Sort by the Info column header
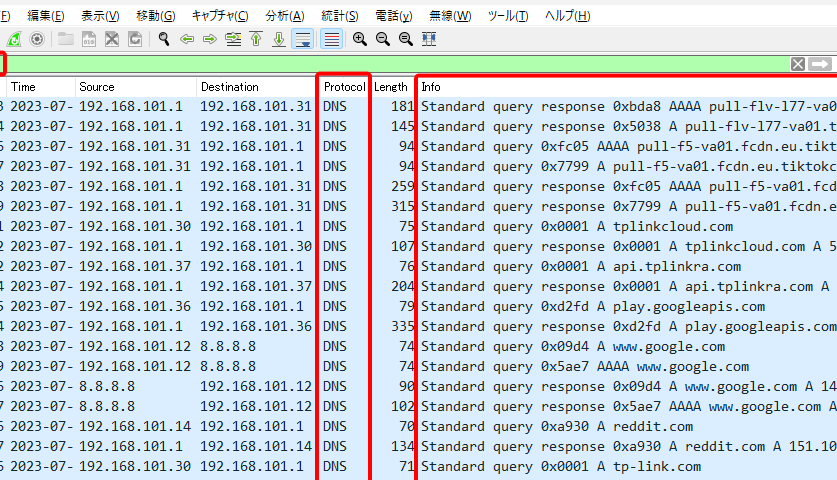 (627, 86)
